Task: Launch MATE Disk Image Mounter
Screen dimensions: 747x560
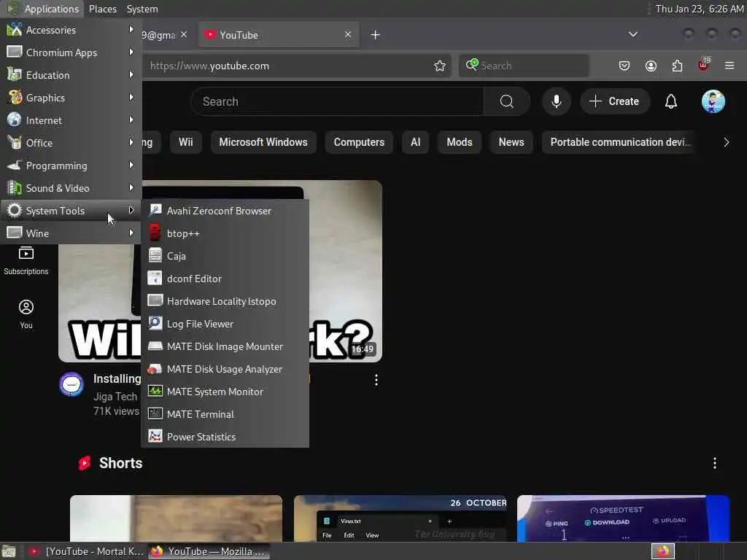Action: pos(225,346)
